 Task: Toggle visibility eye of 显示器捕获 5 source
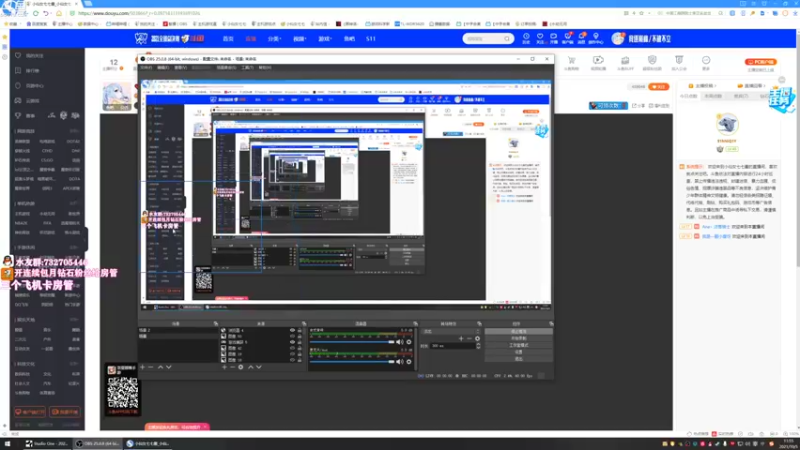pyautogui.click(x=292, y=342)
